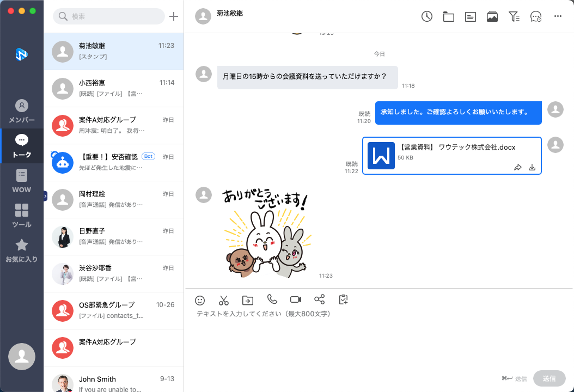Click own avatar beside docx file message

pos(555,145)
